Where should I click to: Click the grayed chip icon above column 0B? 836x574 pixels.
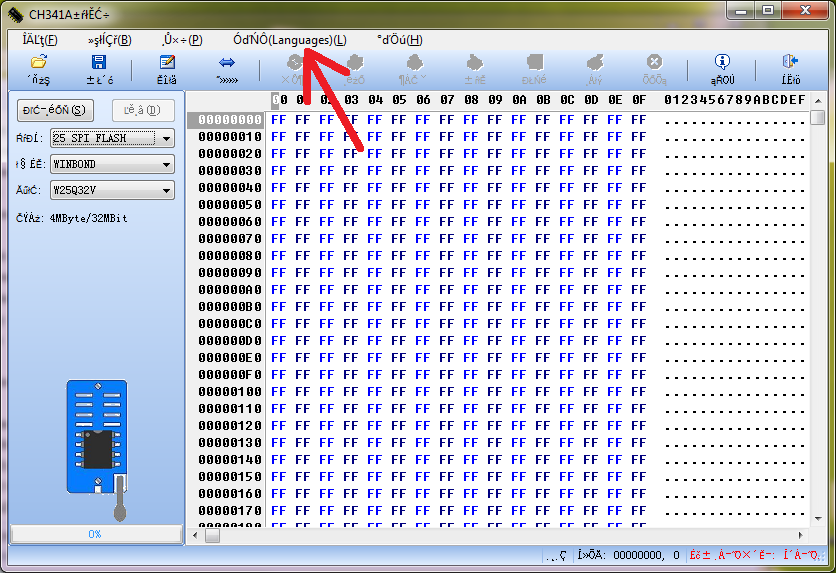pyautogui.click(x=534, y=63)
